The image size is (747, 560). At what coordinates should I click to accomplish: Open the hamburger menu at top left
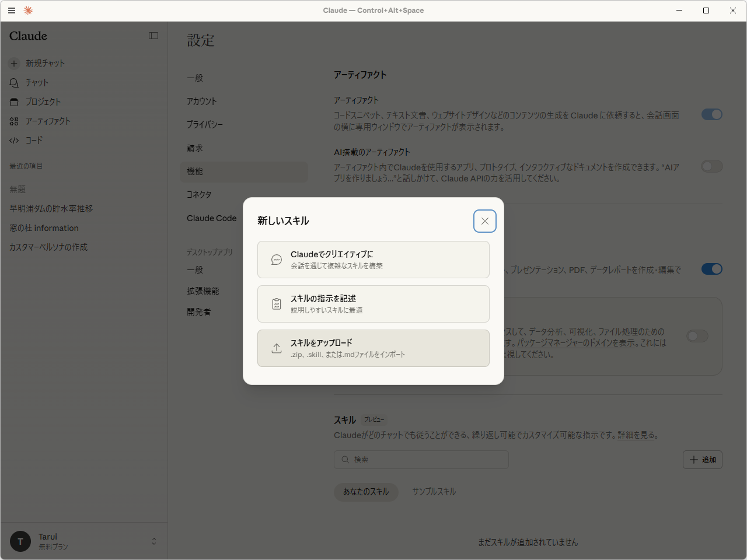coord(12,10)
